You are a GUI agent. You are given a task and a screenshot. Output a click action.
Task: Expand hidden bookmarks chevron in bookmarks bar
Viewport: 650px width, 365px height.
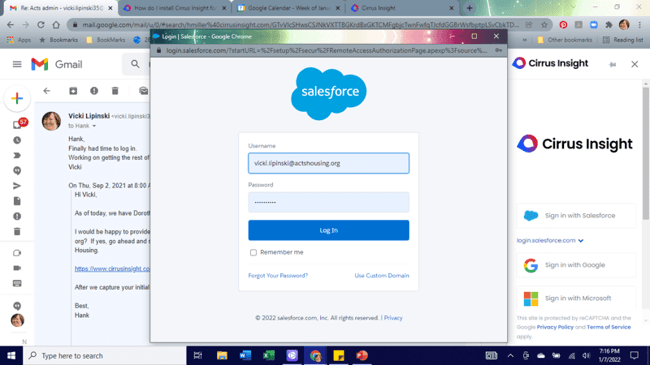coord(525,40)
